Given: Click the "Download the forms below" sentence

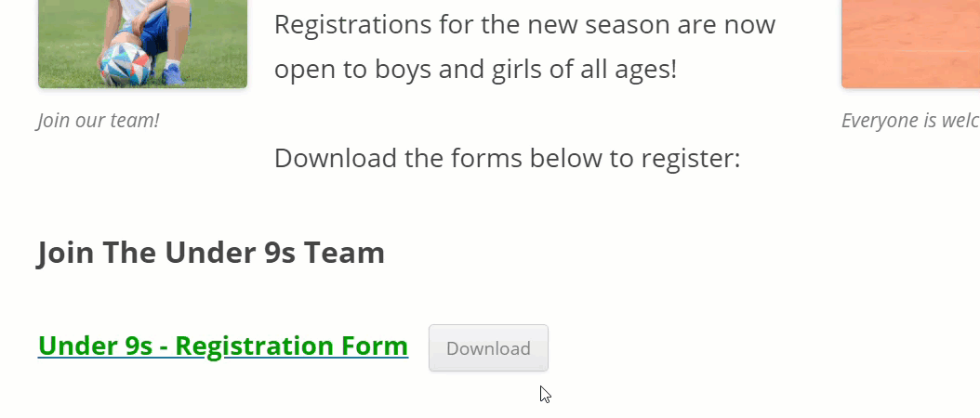Looking at the screenshot, I should click(507, 158).
